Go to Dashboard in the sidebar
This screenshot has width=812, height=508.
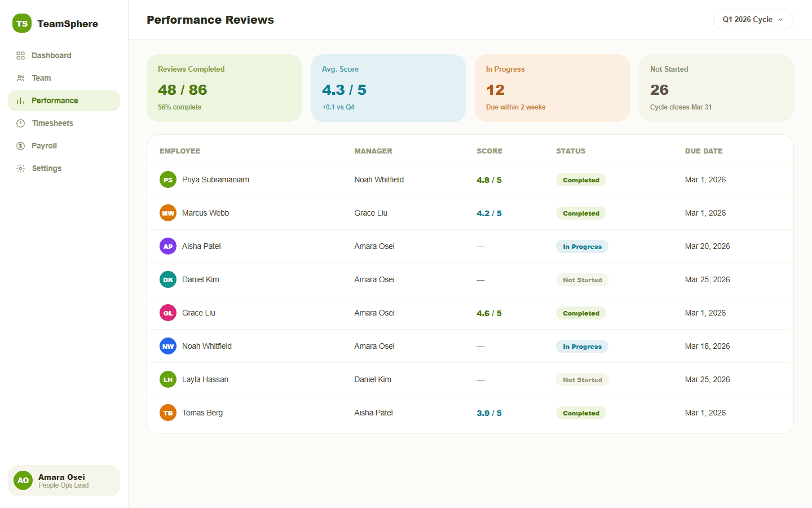point(64,55)
